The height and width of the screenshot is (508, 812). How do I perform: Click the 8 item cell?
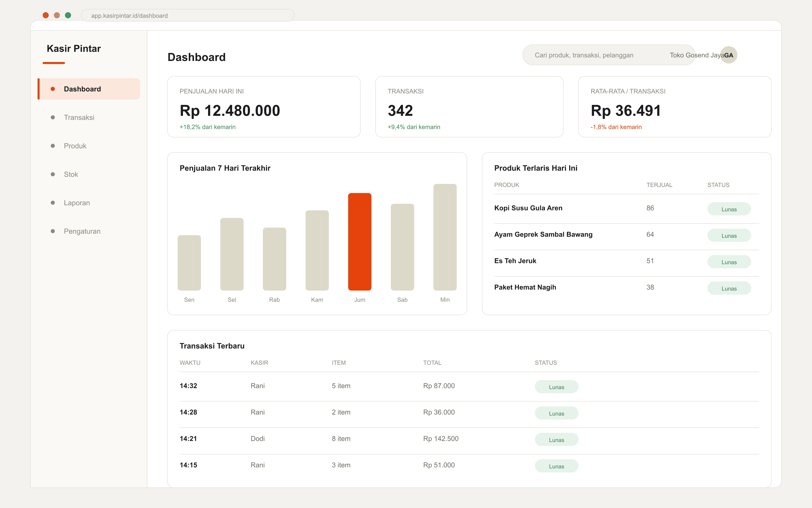[x=341, y=439]
